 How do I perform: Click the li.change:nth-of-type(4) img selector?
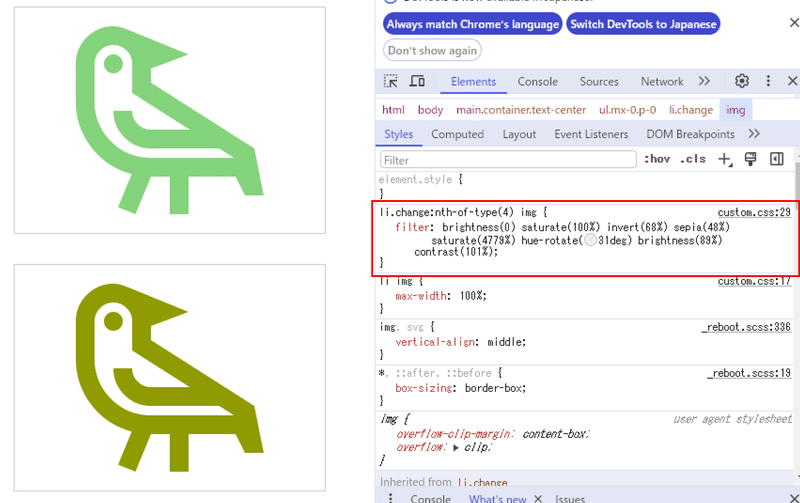pos(458,212)
